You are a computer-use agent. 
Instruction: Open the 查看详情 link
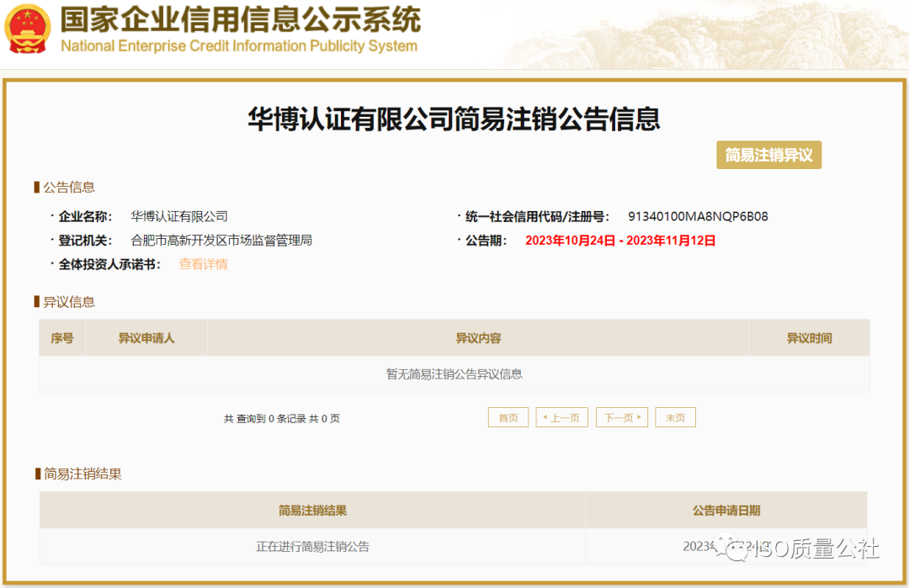tap(203, 264)
